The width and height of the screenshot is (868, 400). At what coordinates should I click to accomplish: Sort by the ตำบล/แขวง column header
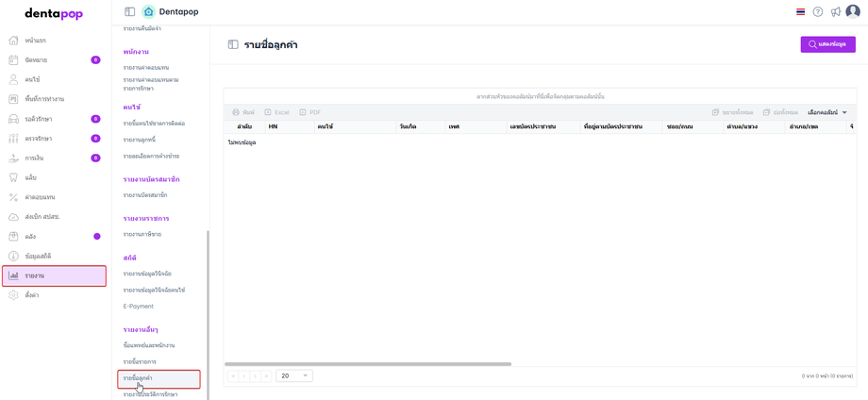tap(754, 126)
